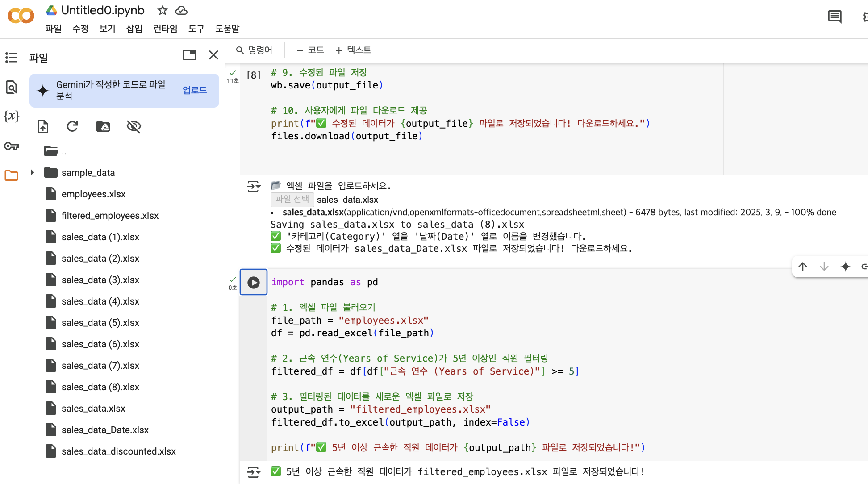The height and width of the screenshot is (484, 868).
Task: Open the table of contents sidebar icon
Action: pyautogui.click(x=11, y=58)
